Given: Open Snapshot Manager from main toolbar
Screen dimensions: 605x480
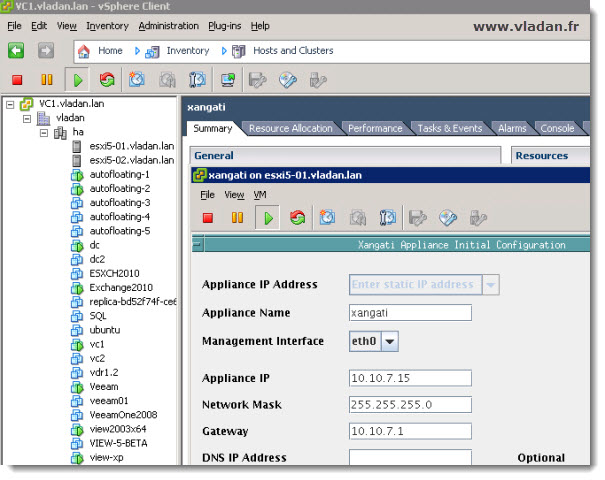Looking at the screenshot, I should click(x=197, y=80).
